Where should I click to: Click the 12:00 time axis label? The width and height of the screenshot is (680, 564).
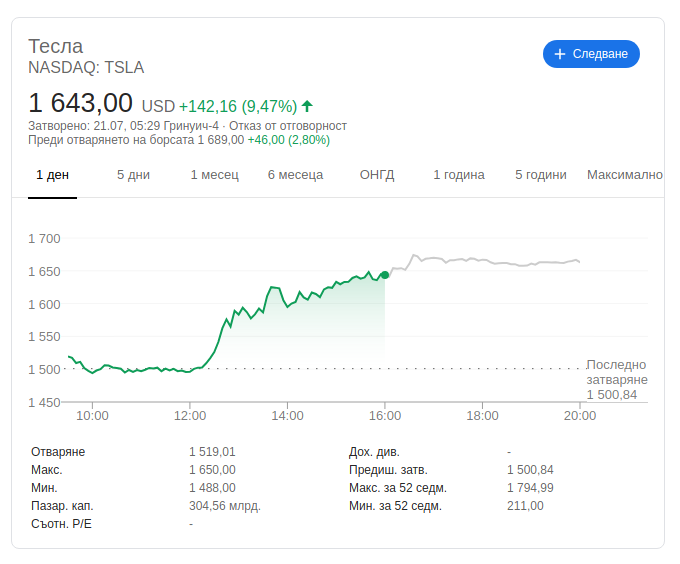click(x=190, y=416)
